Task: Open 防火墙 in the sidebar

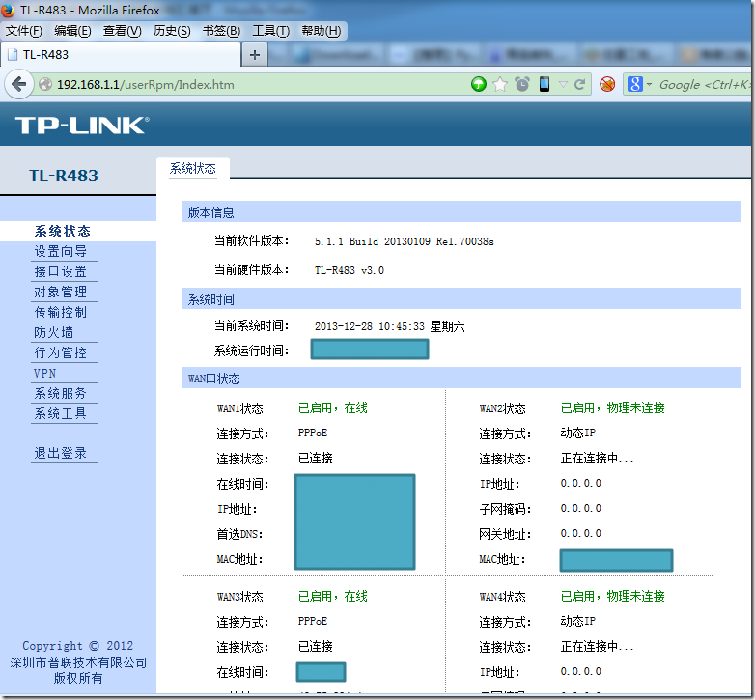Action: coord(54,332)
